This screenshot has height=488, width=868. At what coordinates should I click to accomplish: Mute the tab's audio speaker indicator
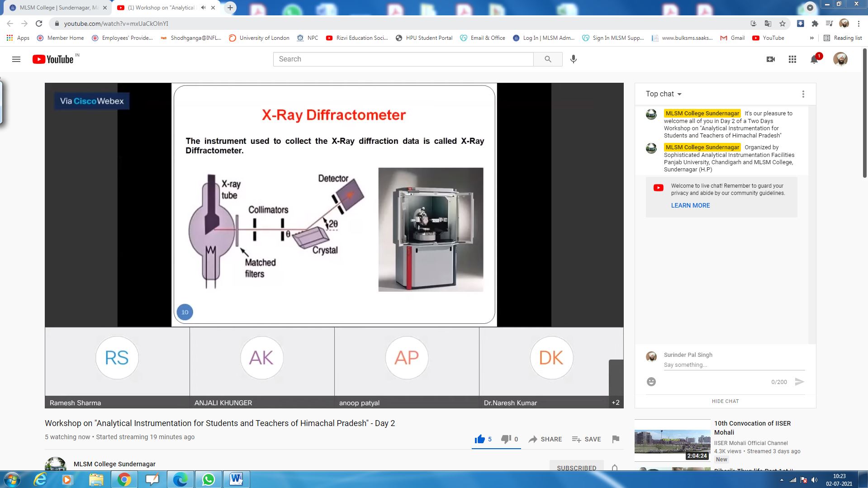pyautogui.click(x=203, y=8)
